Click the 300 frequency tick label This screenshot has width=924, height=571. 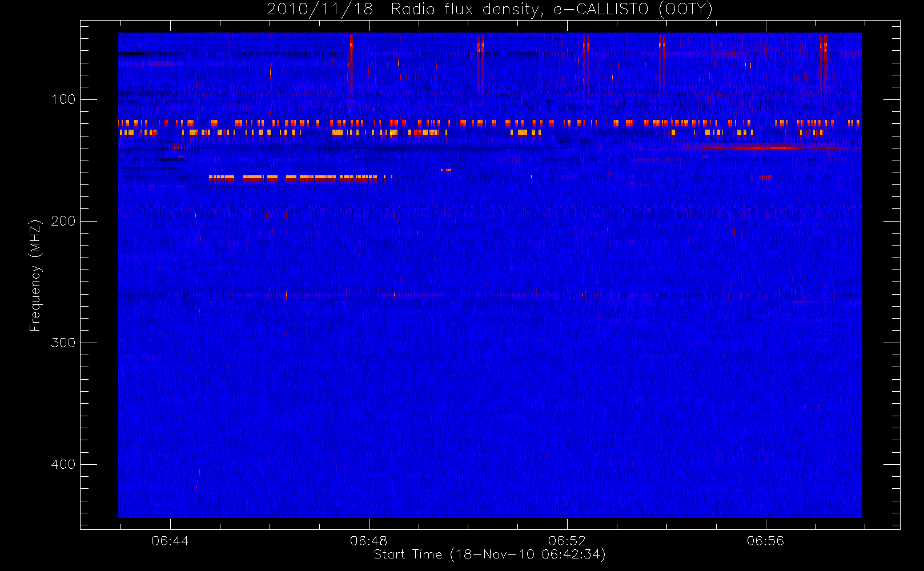(x=63, y=343)
